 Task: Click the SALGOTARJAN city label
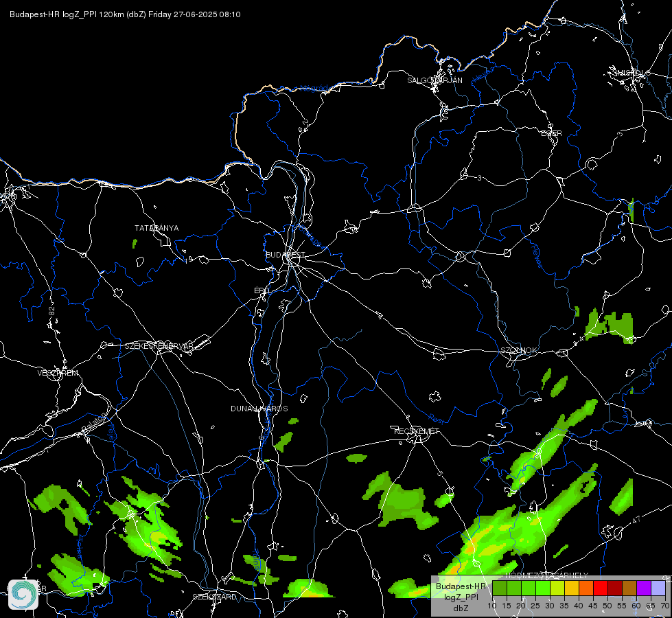pyautogui.click(x=435, y=80)
